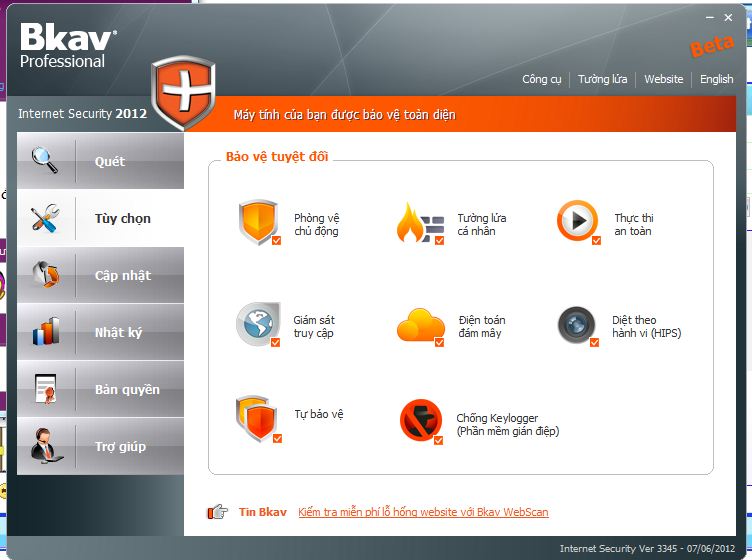Click the Chống Keylogger label text

[507, 424]
